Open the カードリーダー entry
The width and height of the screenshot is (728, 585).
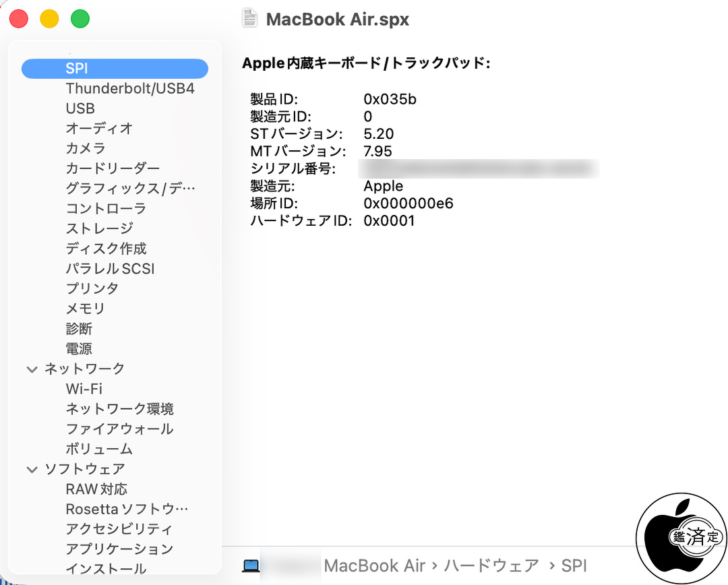[x=113, y=168]
